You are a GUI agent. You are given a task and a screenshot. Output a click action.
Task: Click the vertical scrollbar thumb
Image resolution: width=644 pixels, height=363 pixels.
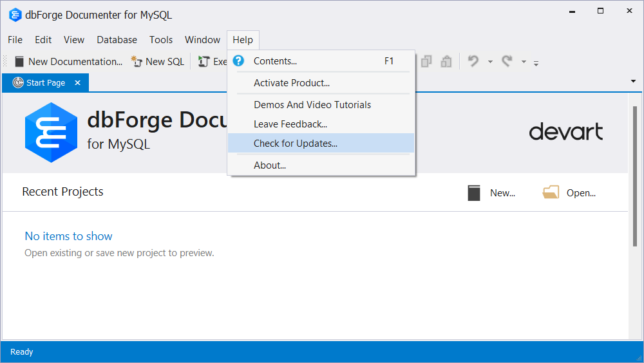tap(635, 176)
